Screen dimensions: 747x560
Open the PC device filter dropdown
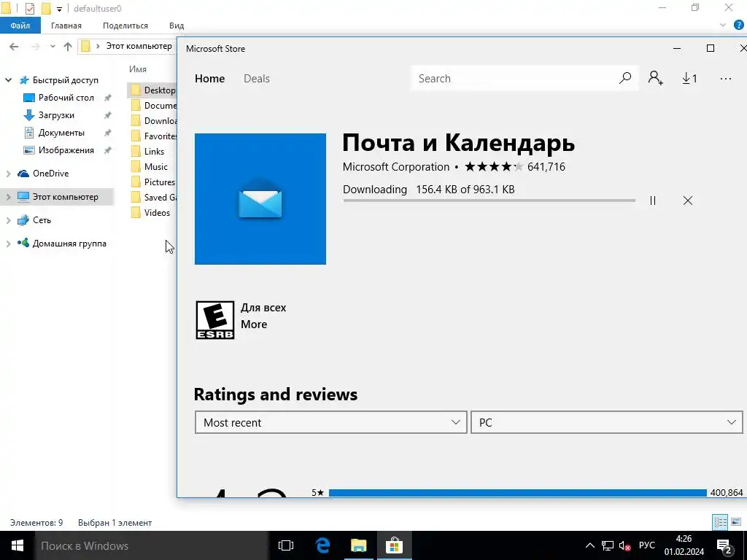[606, 422]
